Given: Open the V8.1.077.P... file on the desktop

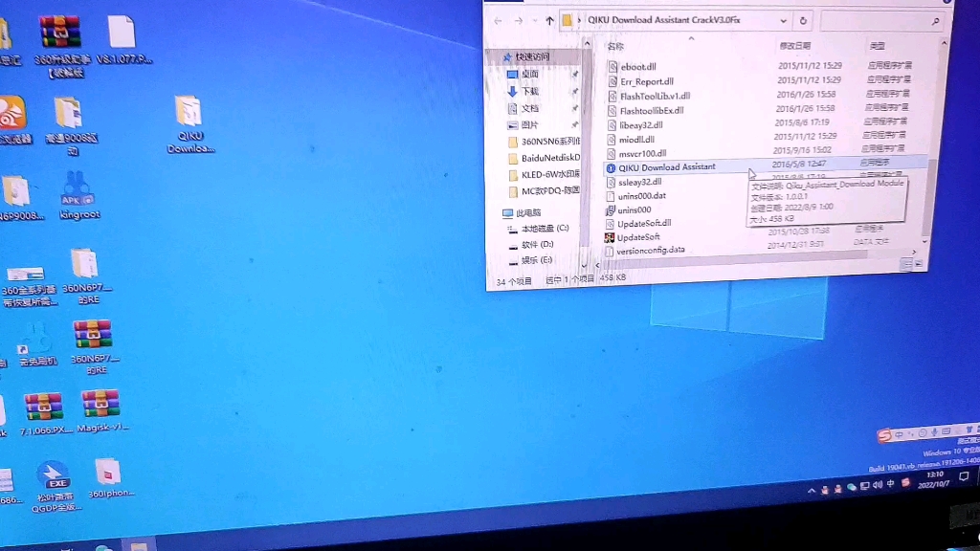Looking at the screenshot, I should click(x=123, y=39).
